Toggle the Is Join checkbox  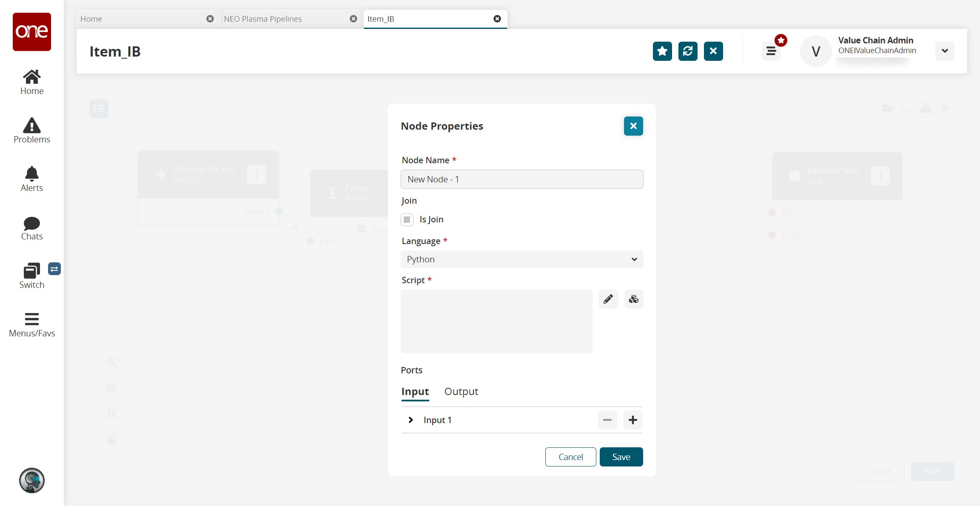407,219
